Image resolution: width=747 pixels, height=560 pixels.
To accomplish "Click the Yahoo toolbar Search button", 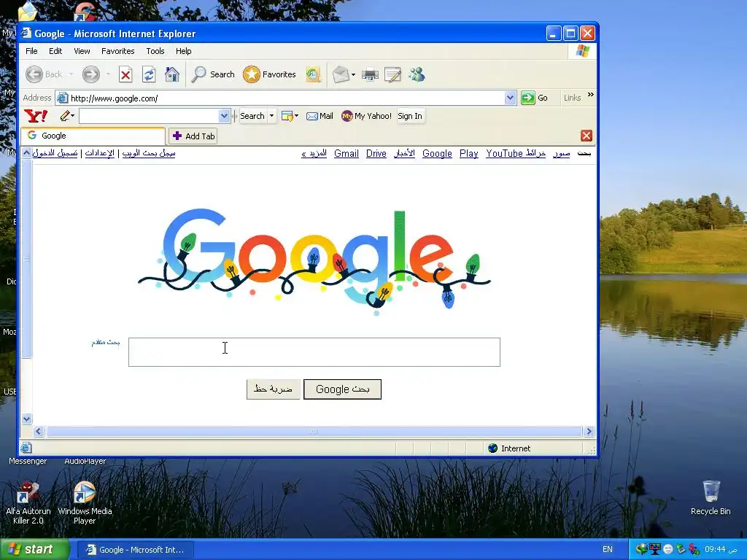I will [252, 116].
